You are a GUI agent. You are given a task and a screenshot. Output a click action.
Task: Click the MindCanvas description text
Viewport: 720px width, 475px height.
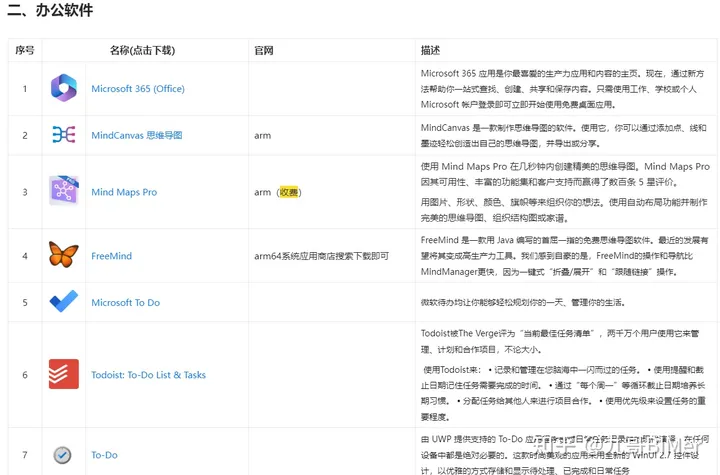click(563, 136)
